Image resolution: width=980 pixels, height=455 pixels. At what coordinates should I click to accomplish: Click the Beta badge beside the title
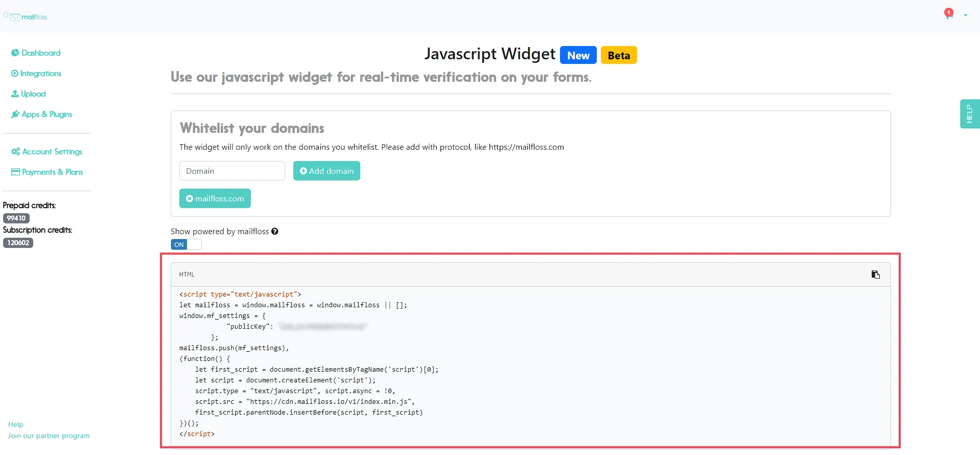pyautogui.click(x=619, y=55)
